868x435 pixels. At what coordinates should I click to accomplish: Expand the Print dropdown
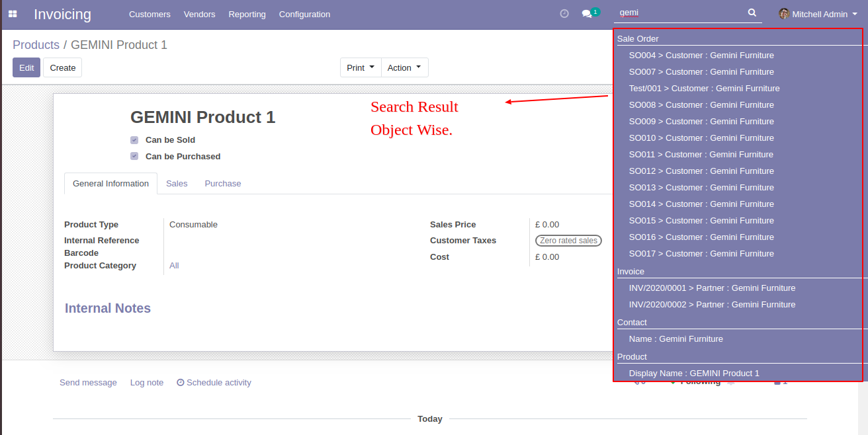click(x=361, y=67)
